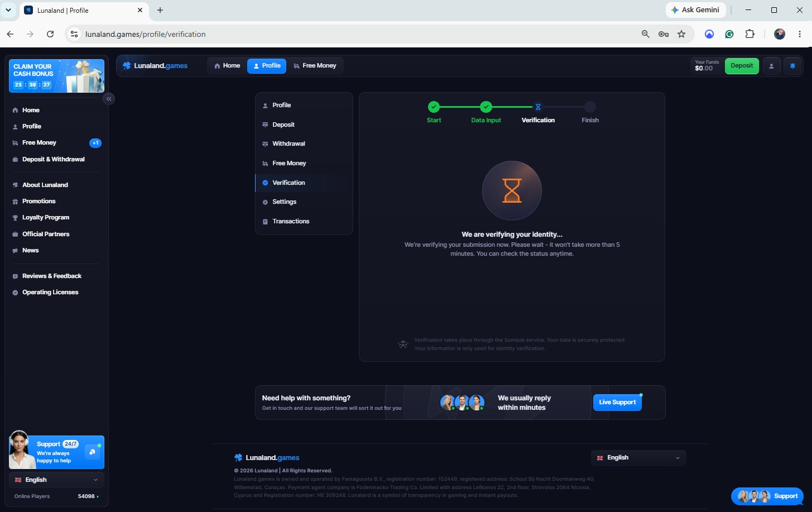
Task: Click the Verification step hourglass marker
Action: 538,107
